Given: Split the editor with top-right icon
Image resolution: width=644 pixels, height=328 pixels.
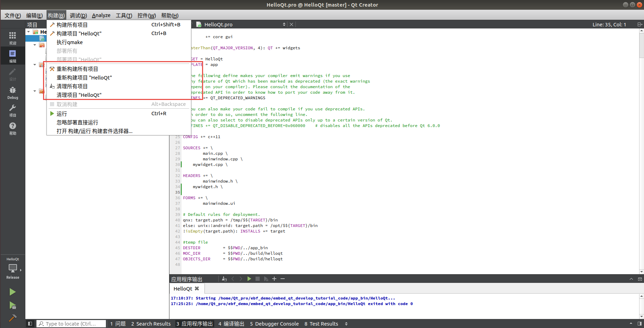Looking at the screenshot, I should tap(639, 24).
